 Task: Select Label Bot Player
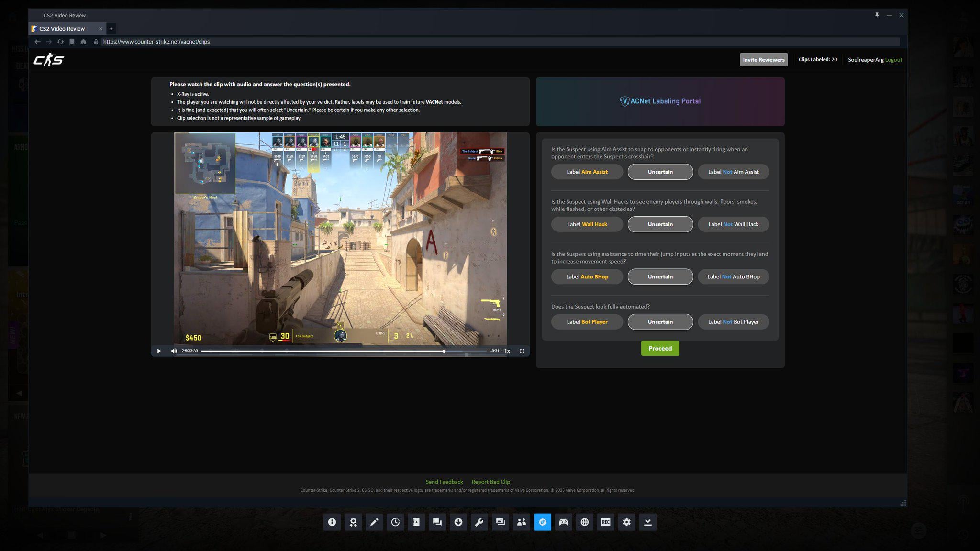587,322
